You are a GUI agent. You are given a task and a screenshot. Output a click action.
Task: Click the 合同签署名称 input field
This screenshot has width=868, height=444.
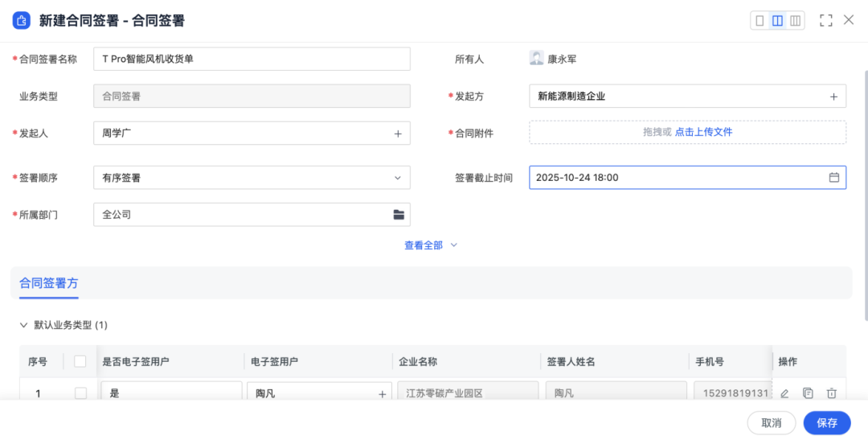[252, 60]
